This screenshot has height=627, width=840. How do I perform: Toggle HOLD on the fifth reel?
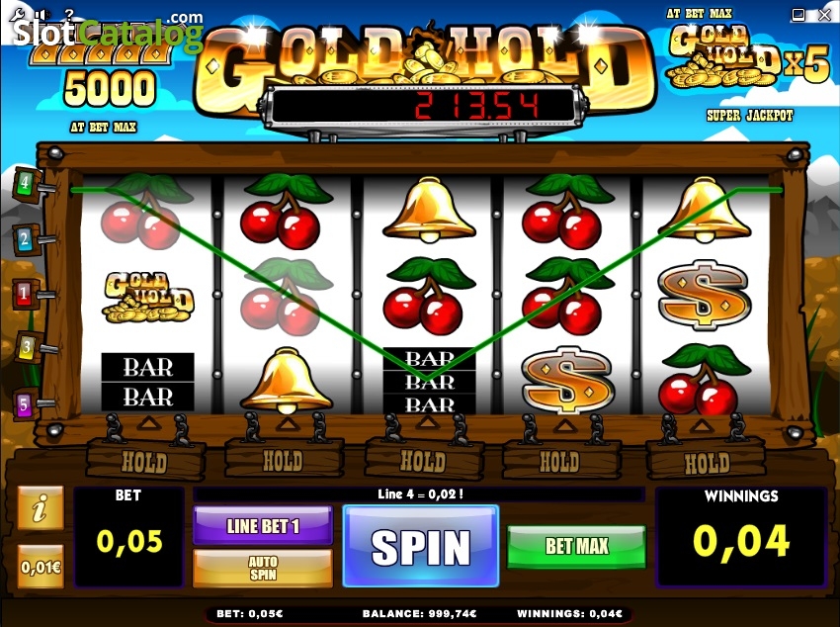(x=707, y=460)
